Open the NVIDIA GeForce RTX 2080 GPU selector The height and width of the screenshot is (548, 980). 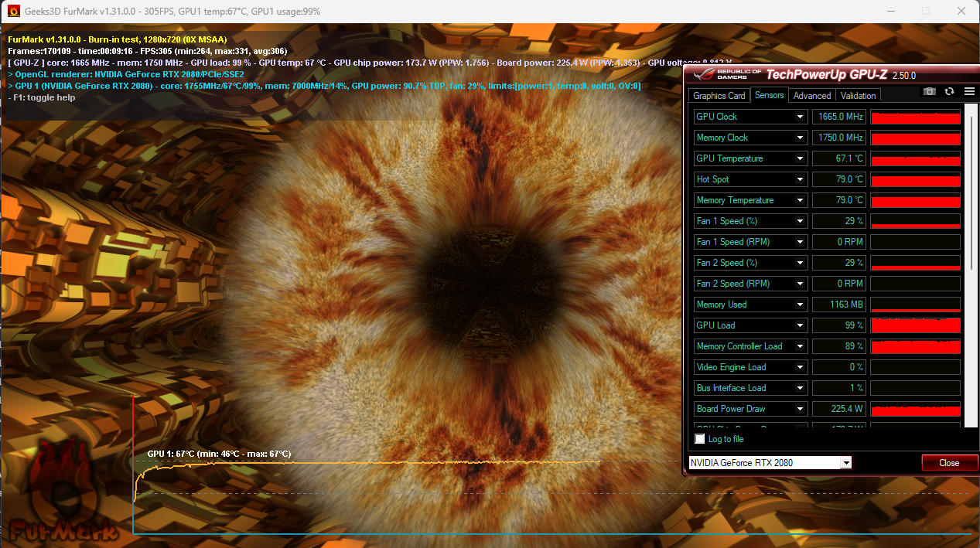point(770,463)
